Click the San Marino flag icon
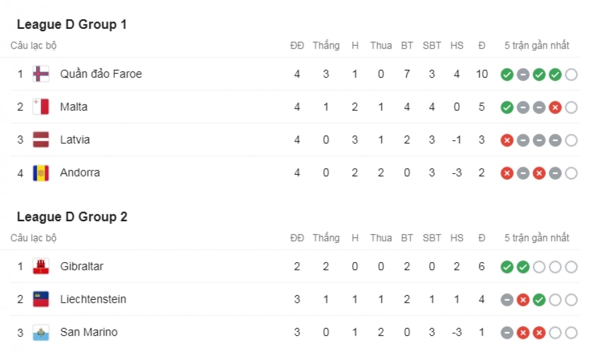 41,332
